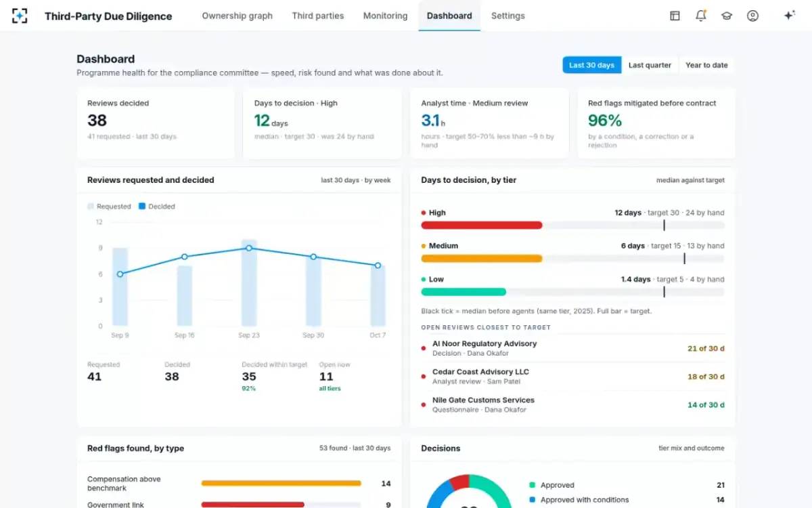This screenshot has width=812, height=508.
Task: Open the Settings tab
Action: (508, 16)
